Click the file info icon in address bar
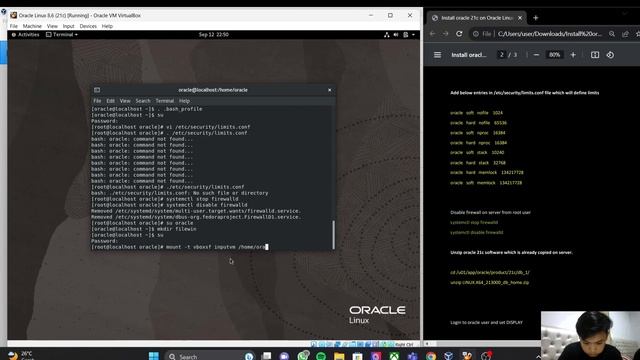640x360 pixels. (476, 34)
